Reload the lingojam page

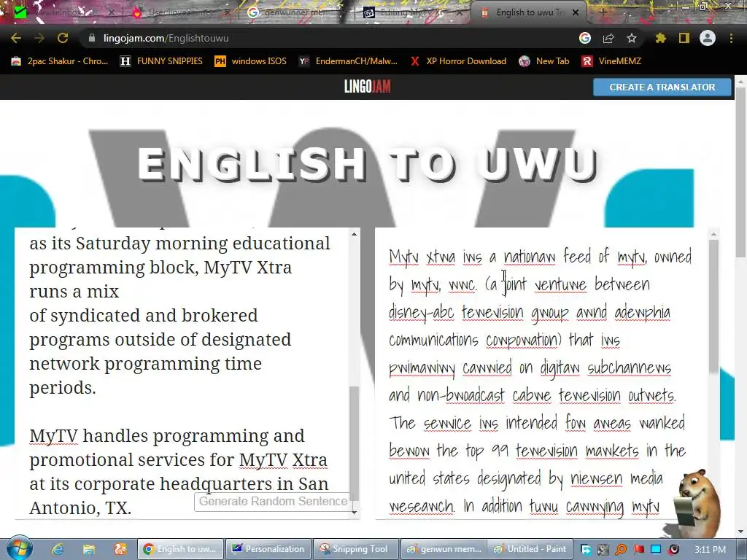coord(63,38)
